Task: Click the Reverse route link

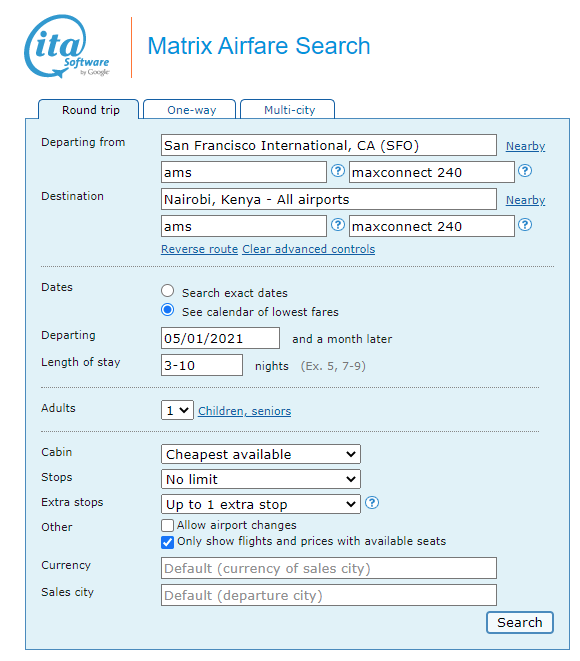Action: tap(199, 249)
